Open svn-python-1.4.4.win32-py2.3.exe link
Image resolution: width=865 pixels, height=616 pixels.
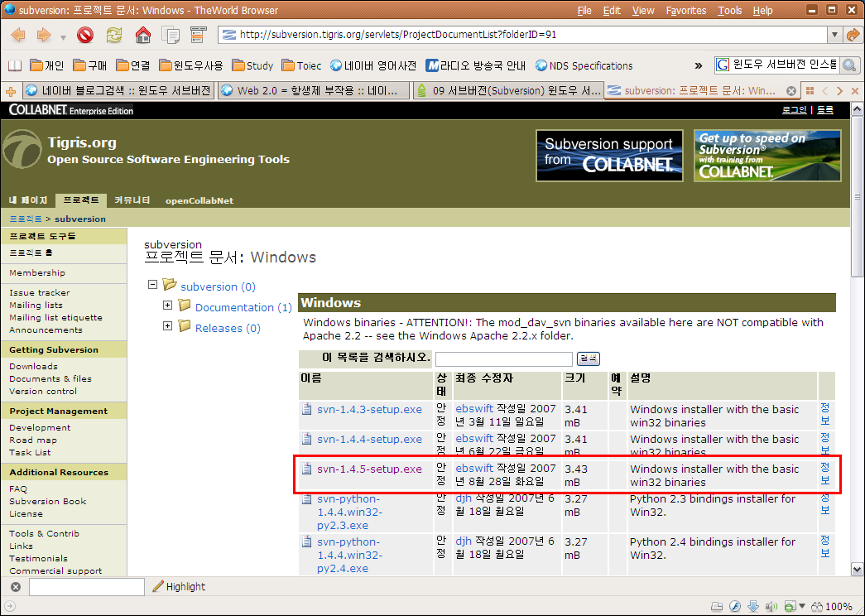(350, 513)
